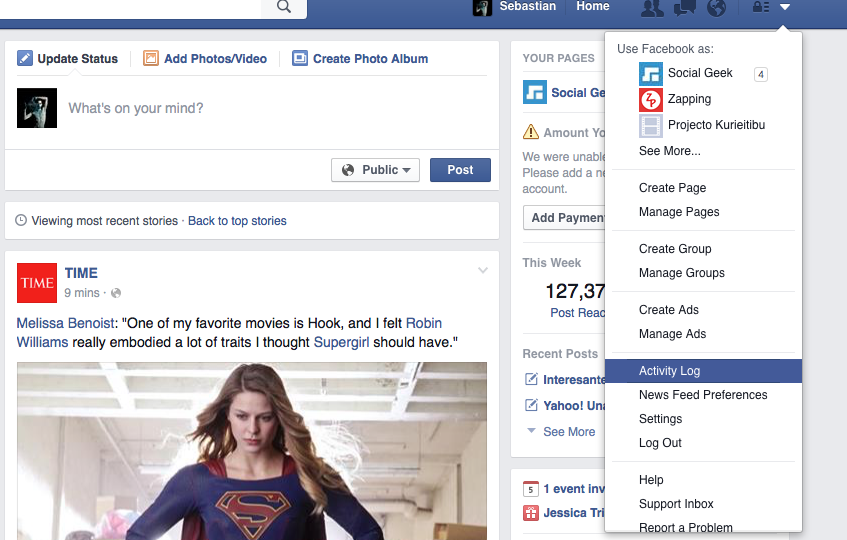Viewport: 847px width, 540px height.
Task: Select Report a Problem
Action: pyautogui.click(x=685, y=528)
